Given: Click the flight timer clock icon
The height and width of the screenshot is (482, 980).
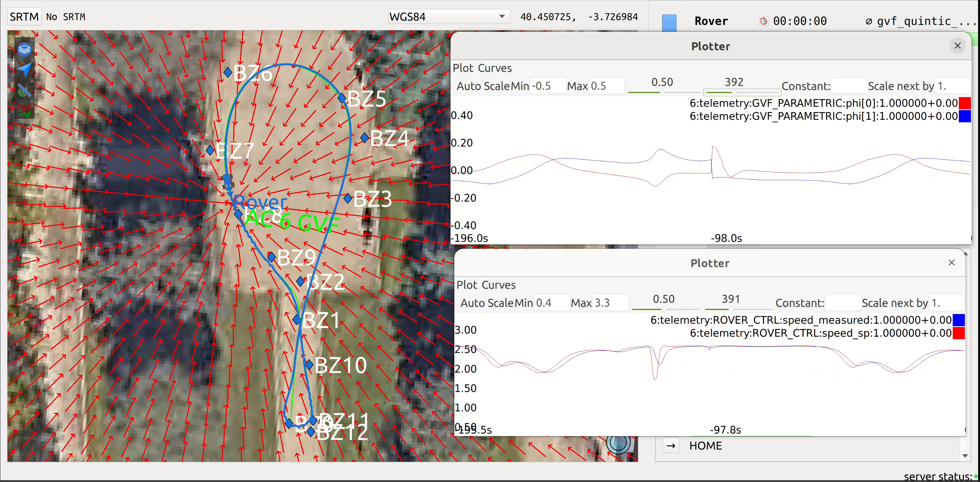Looking at the screenshot, I should [763, 21].
